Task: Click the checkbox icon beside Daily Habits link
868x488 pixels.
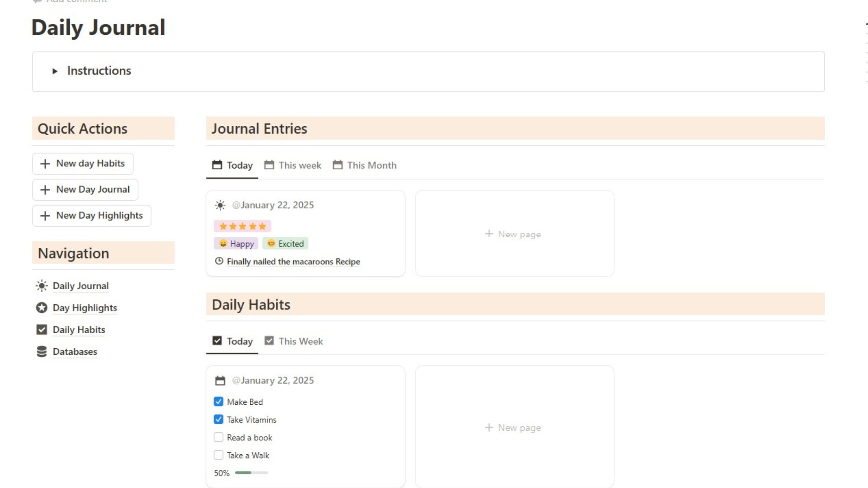Action: point(41,330)
